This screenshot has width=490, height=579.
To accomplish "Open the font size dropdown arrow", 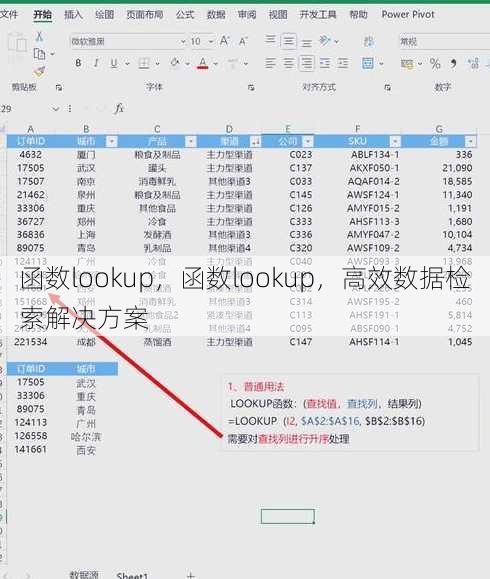I will (211, 42).
